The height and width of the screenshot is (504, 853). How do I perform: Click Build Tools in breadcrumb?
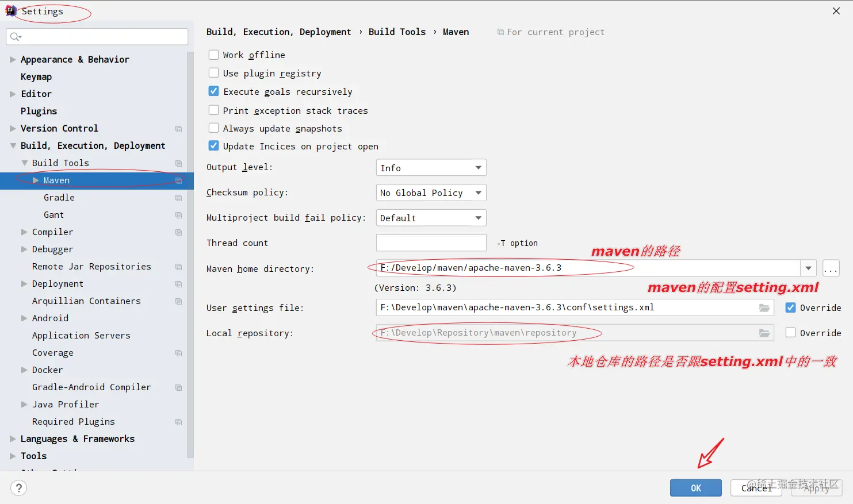(x=397, y=32)
